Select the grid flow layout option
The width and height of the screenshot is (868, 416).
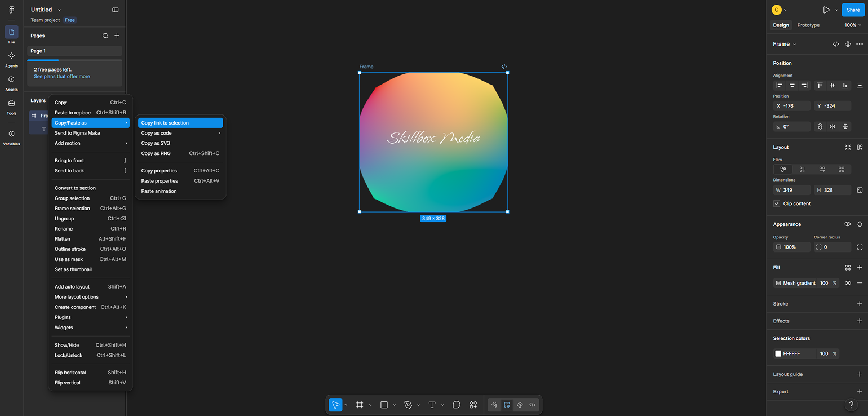tap(842, 169)
